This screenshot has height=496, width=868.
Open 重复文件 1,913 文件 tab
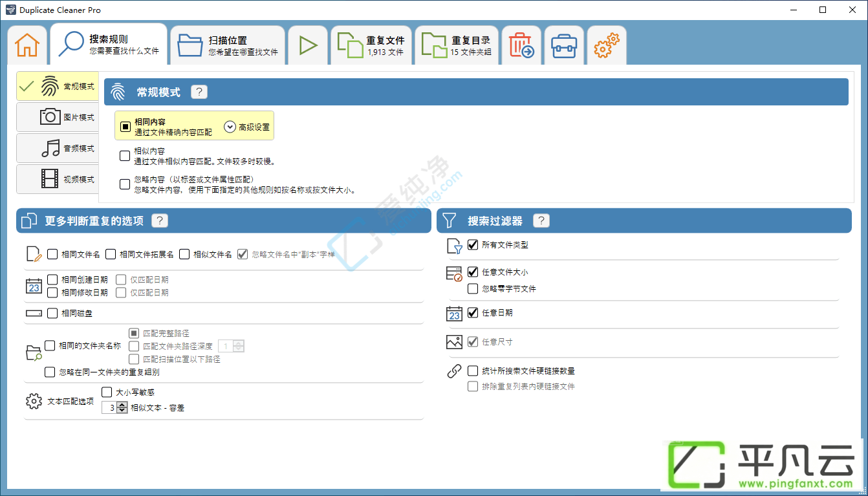pos(371,45)
